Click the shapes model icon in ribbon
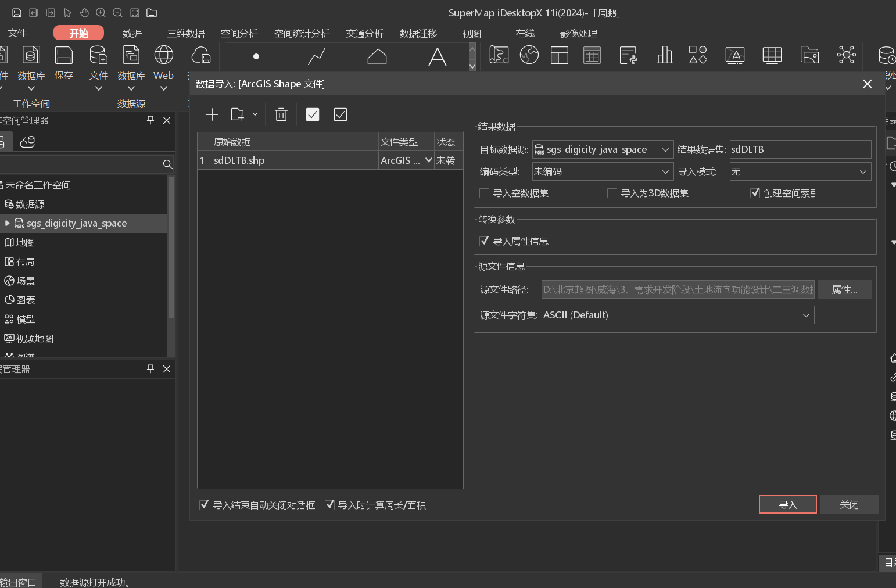 click(x=698, y=55)
